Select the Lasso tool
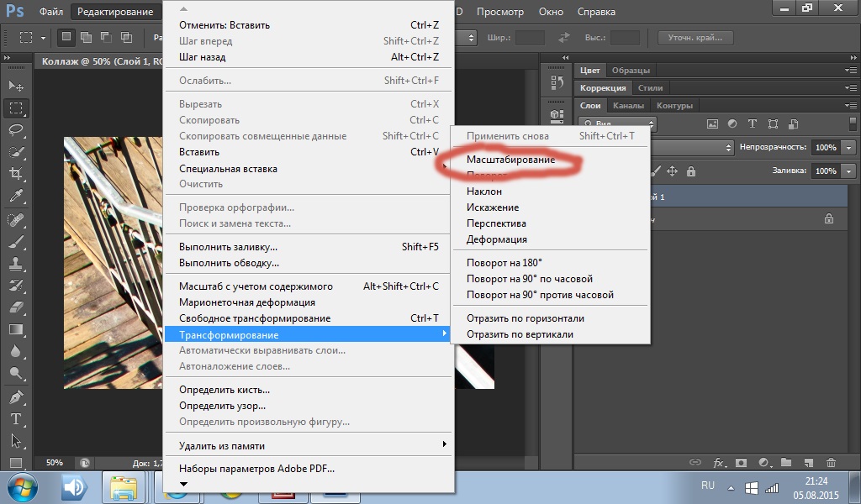Viewport: 861px width, 504px height. [x=16, y=130]
